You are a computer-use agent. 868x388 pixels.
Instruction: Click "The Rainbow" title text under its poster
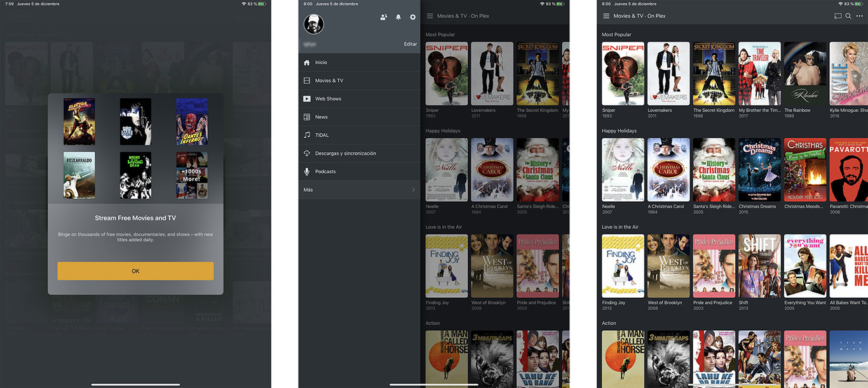click(x=797, y=110)
